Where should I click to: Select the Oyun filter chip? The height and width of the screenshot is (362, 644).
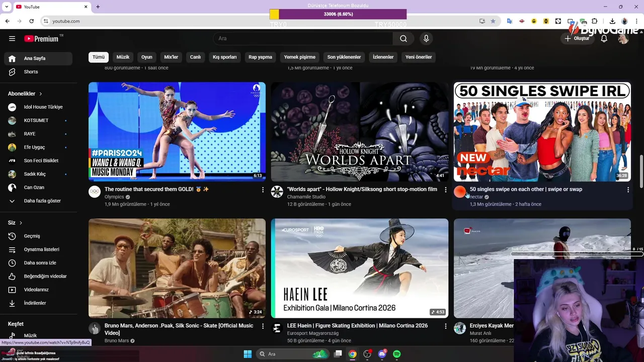pos(146,57)
